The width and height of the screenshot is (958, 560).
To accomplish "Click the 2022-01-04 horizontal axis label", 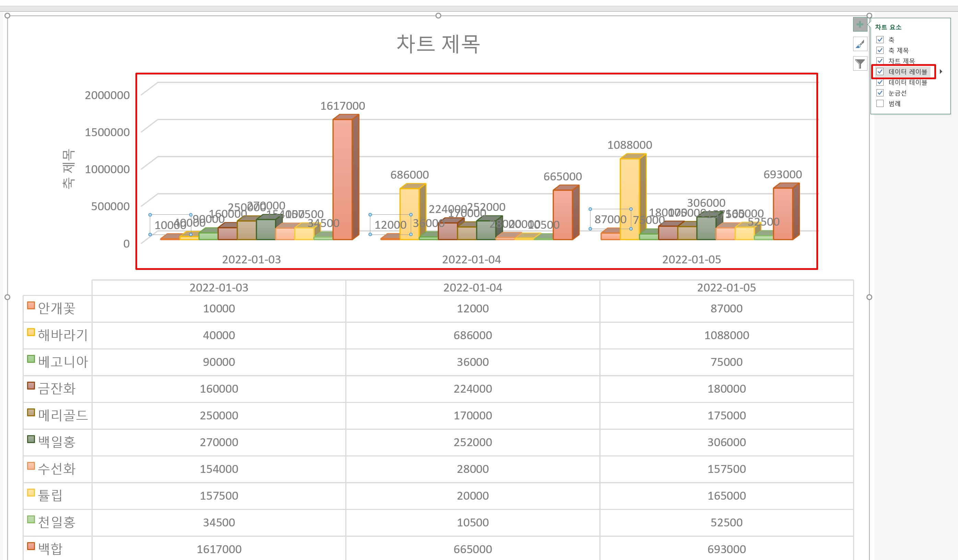I will 471,259.
